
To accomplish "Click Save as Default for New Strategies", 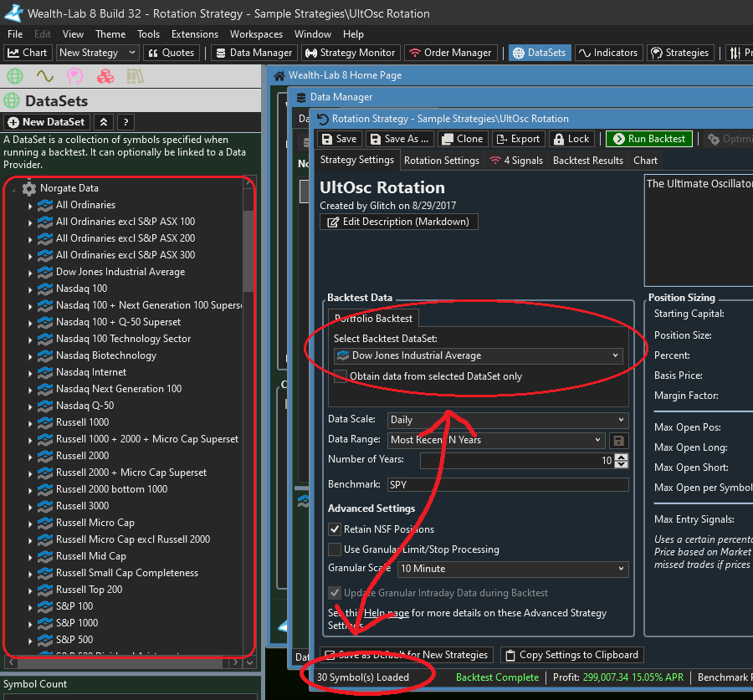I will coord(407,655).
